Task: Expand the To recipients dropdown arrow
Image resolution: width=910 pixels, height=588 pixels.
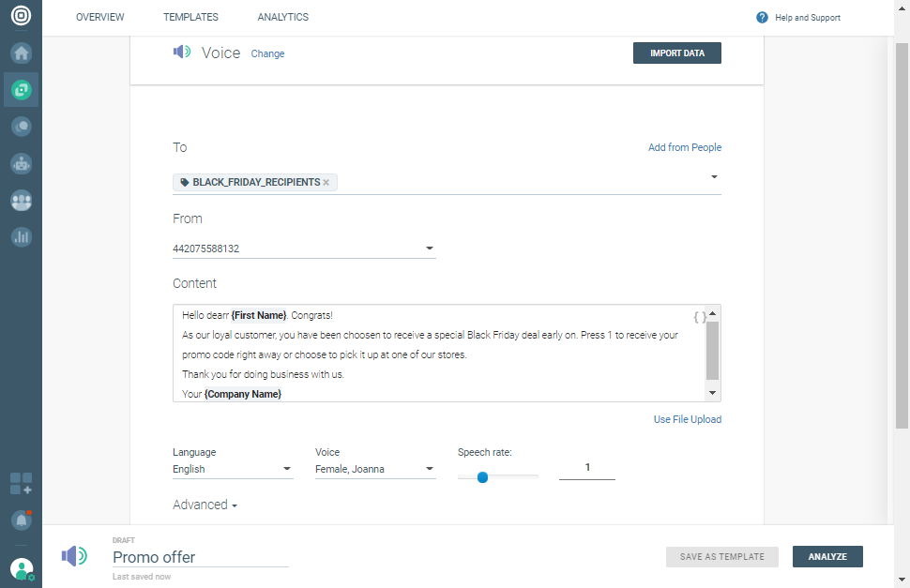Action: coord(714,176)
